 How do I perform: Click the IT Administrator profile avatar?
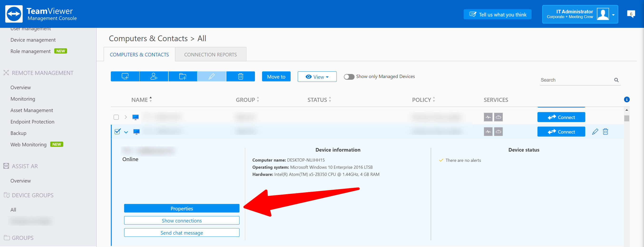pyautogui.click(x=603, y=14)
